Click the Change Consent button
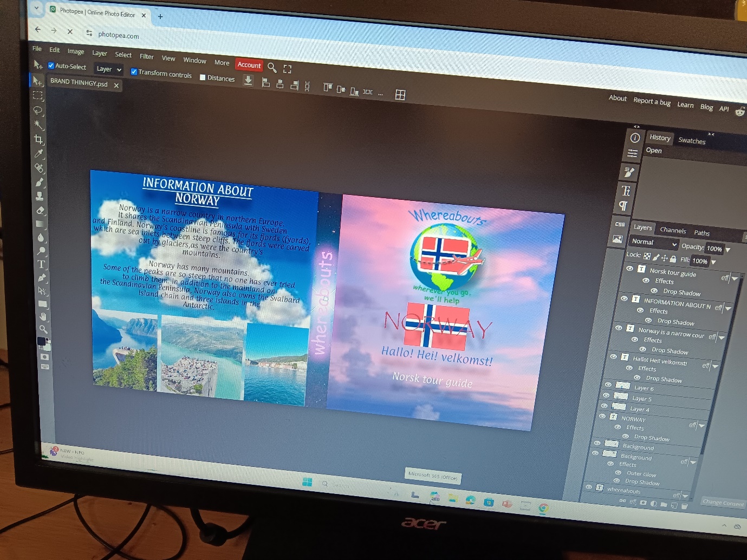The width and height of the screenshot is (747, 560). [x=723, y=503]
